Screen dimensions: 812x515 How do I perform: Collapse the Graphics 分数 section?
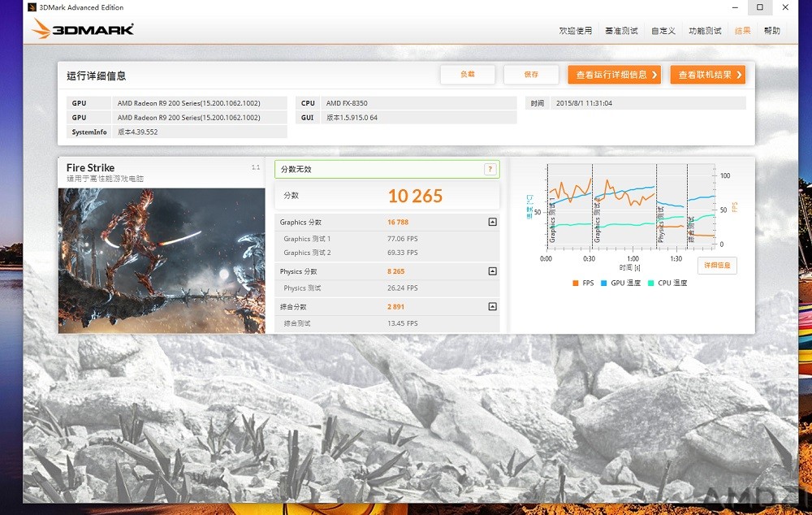pyautogui.click(x=493, y=223)
